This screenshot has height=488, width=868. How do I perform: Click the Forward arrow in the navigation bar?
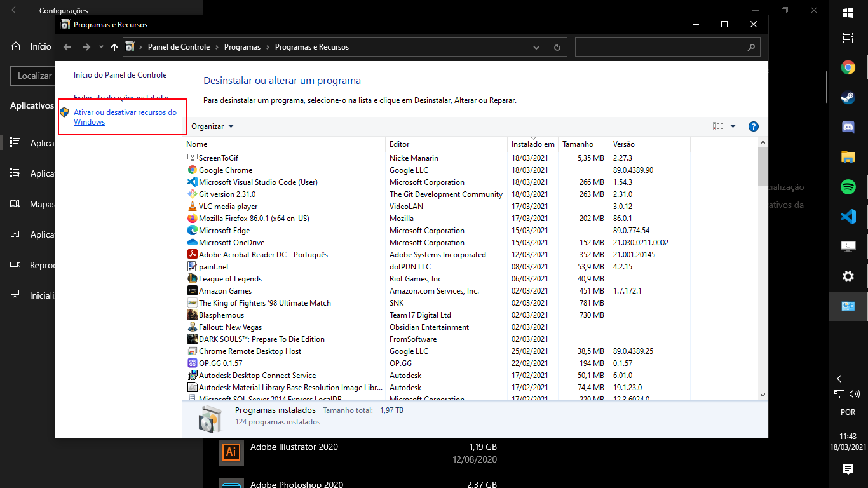coord(87,47)
